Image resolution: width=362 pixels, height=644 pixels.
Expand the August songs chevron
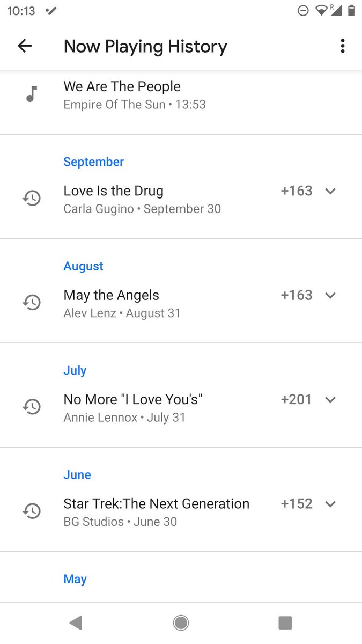[x=330, y=295]
